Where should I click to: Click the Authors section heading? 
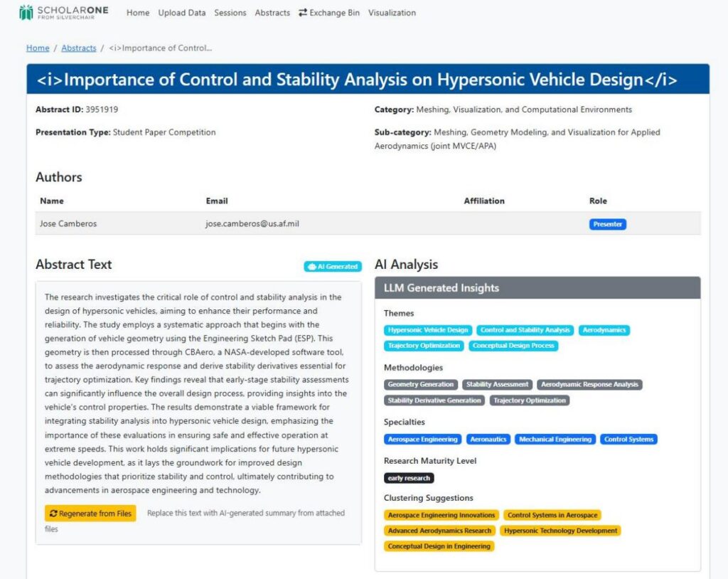[x=58, y=177]
